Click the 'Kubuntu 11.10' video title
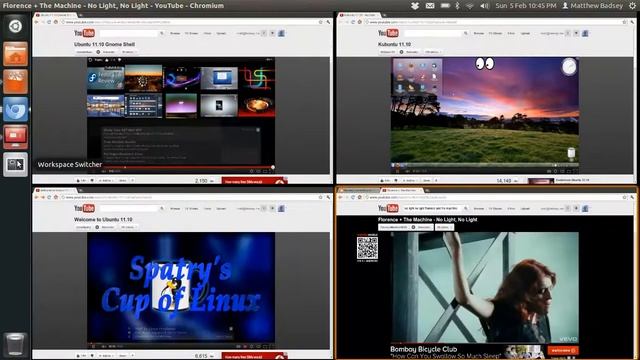640x360 pixels. pyautogui.click(x=394, y=44)
